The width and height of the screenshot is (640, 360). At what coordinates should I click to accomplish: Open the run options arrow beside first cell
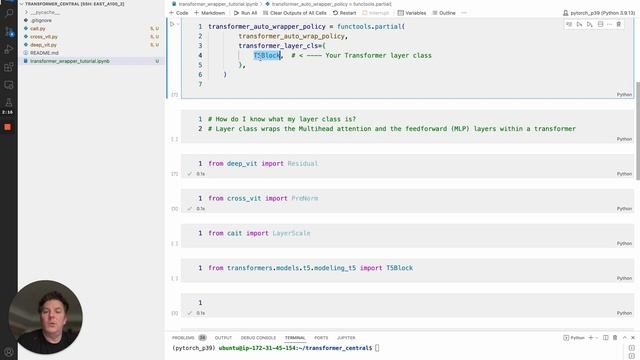(178, 24)
